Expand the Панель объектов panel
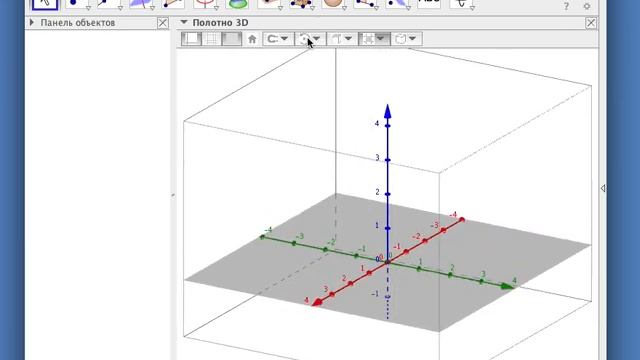Viewport: 640px width, 360px height. click(32, 22)
